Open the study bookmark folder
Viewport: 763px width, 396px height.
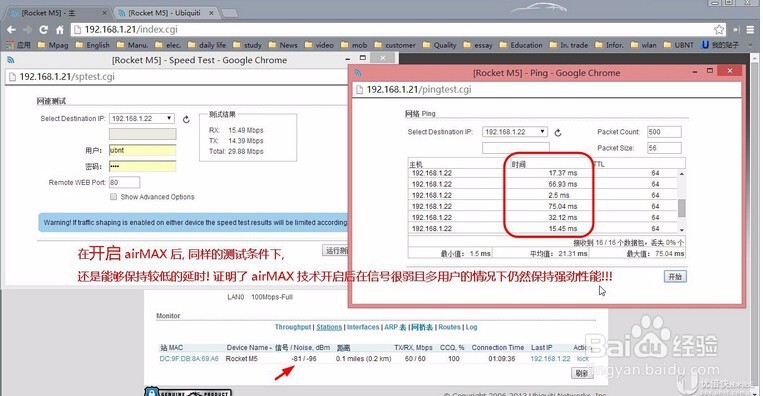click(x=247, y=45)
